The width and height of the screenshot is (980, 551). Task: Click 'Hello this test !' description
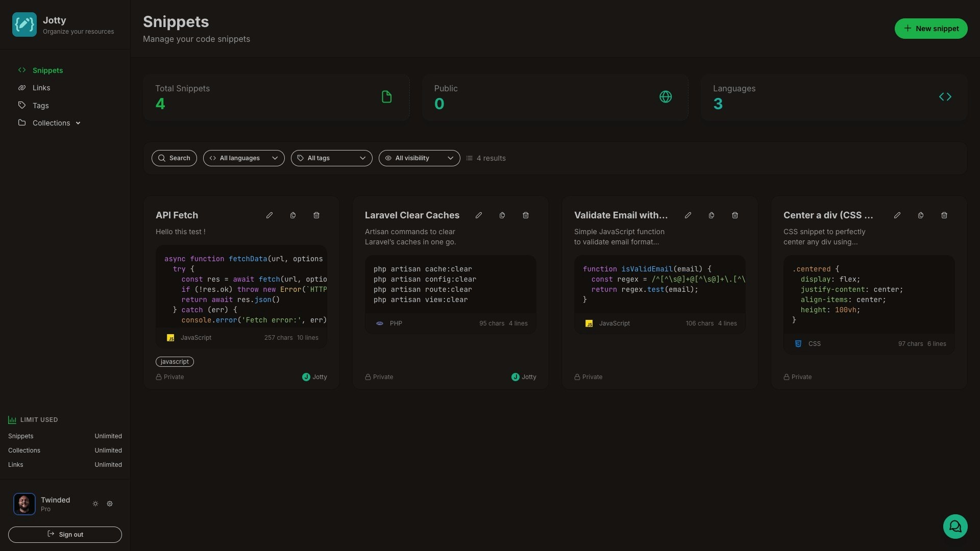180,232
